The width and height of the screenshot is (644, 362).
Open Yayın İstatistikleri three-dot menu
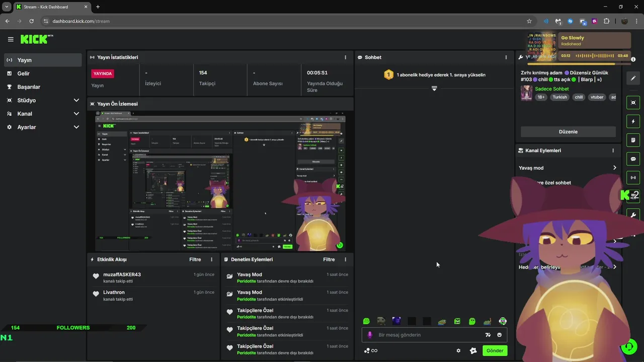click(x=345, y=57)
